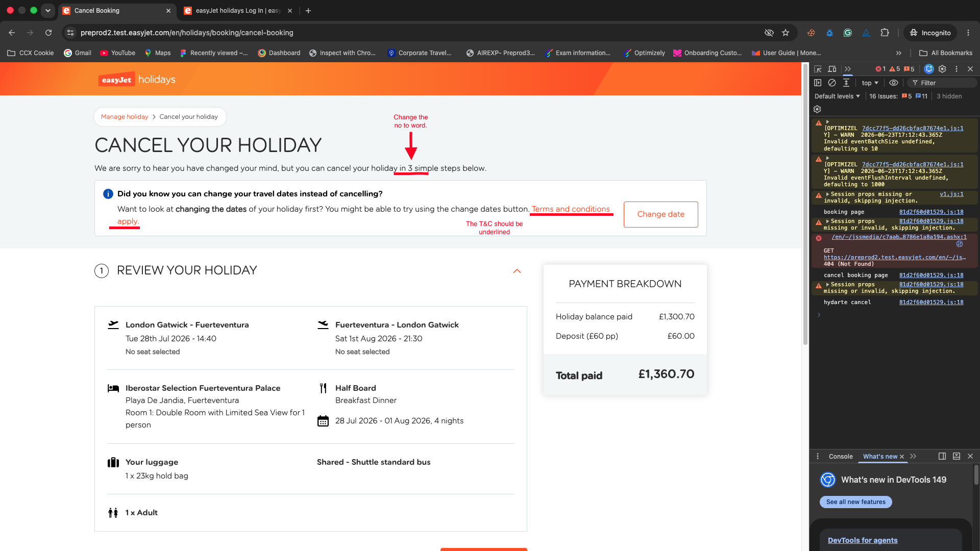Open the AI assistance icon in DevTools
The width and height of the screenshot is (980, 551).
tap(929, 69)
